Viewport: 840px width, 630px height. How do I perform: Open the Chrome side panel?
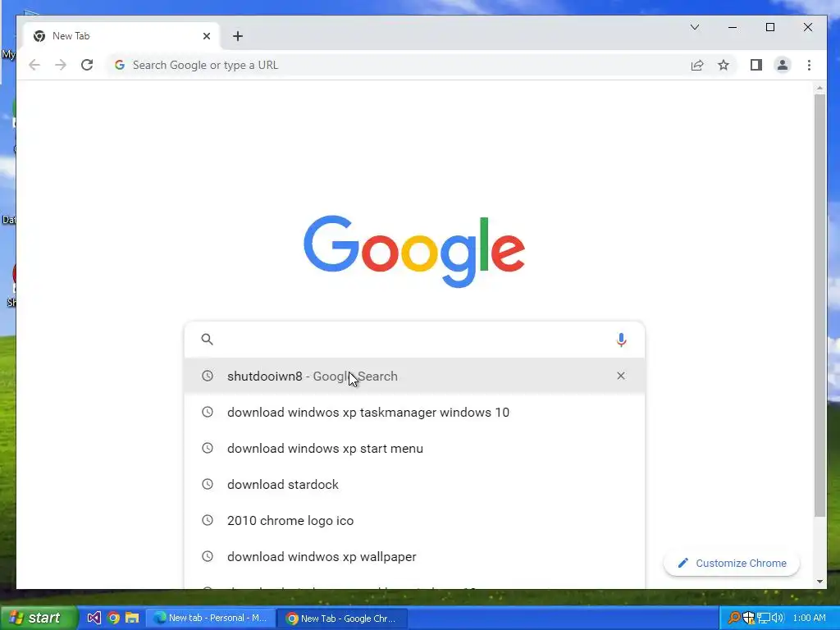tap(756, 65)
